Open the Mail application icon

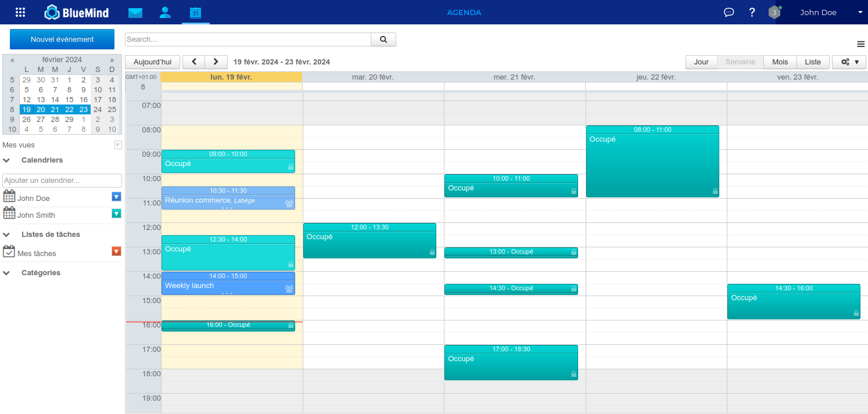pyautogui.click(x=135, y=13)
